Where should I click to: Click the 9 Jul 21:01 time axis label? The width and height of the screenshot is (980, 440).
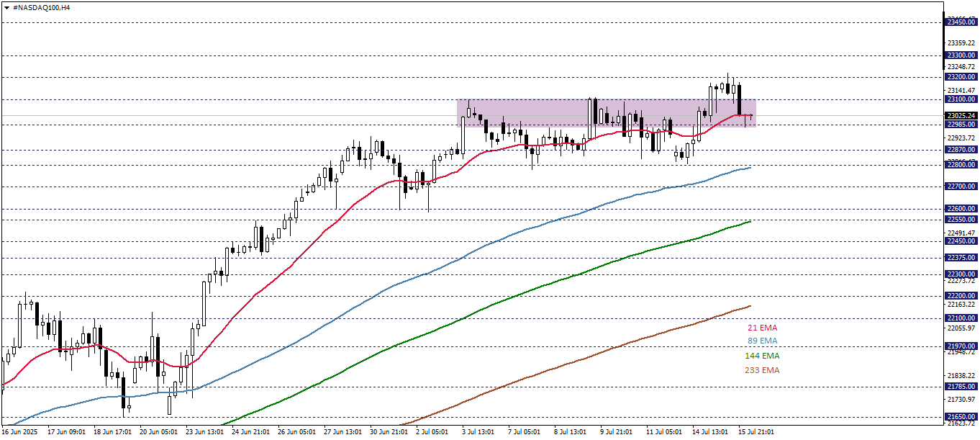(x=617, y=431)
